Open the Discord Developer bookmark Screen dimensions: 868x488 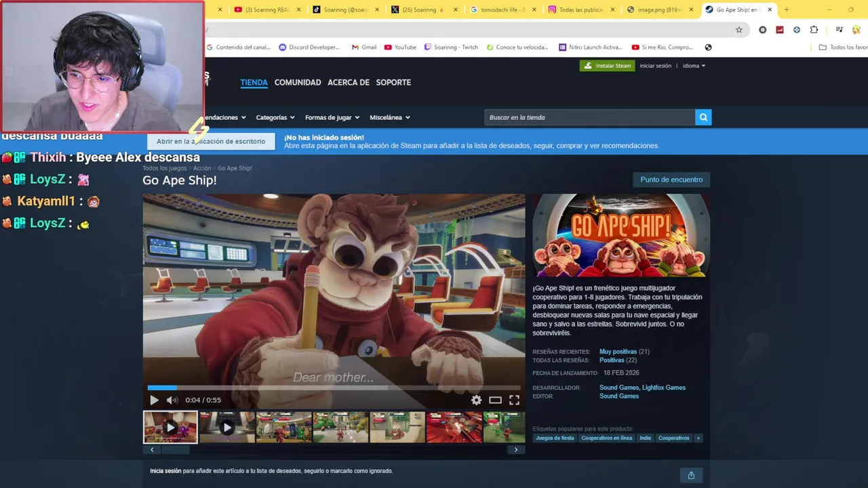click(309, 47)
